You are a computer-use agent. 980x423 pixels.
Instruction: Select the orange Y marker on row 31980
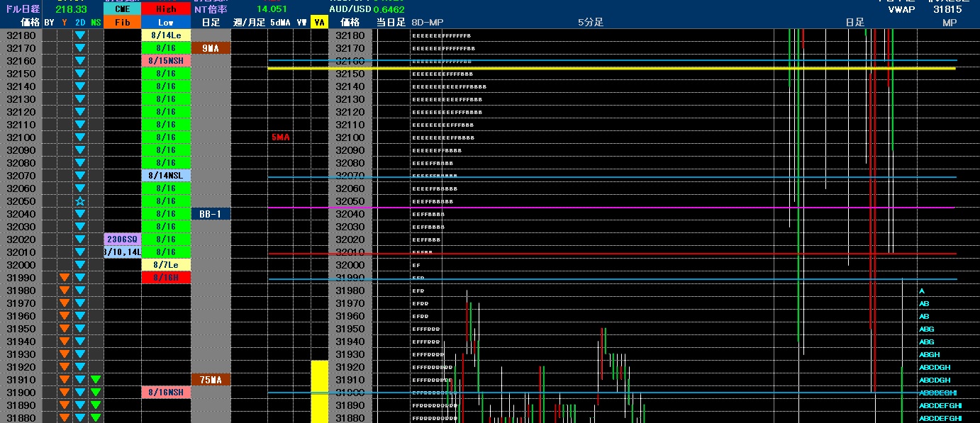pyautogui.click(x=65, y=291)
